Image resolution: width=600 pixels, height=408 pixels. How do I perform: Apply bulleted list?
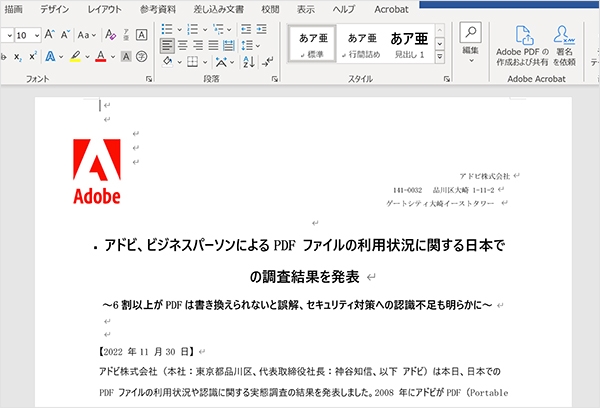167,29
